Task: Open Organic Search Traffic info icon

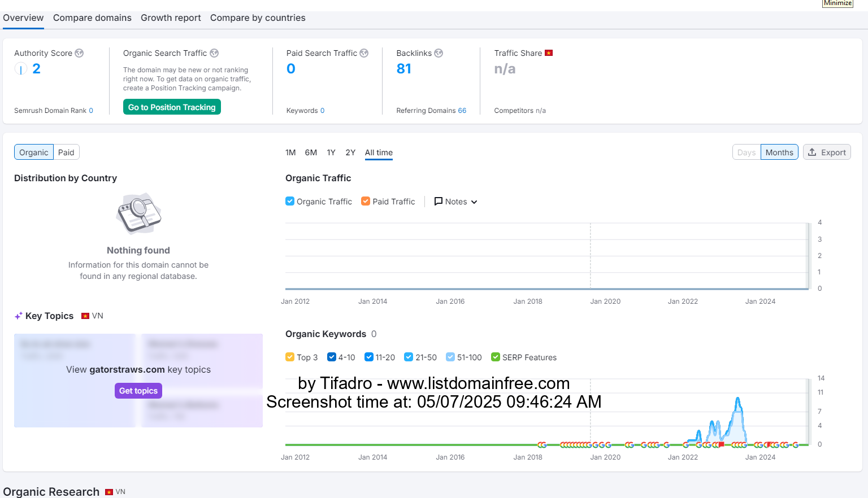Action: [214, 53]
